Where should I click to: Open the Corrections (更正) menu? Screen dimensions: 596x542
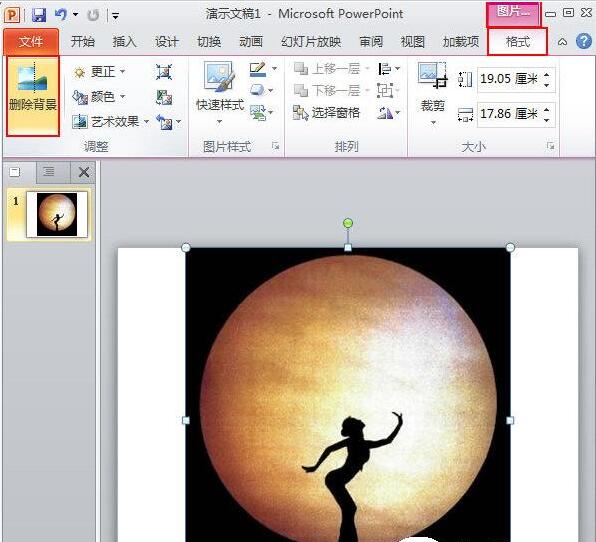(x=99, y=71)
